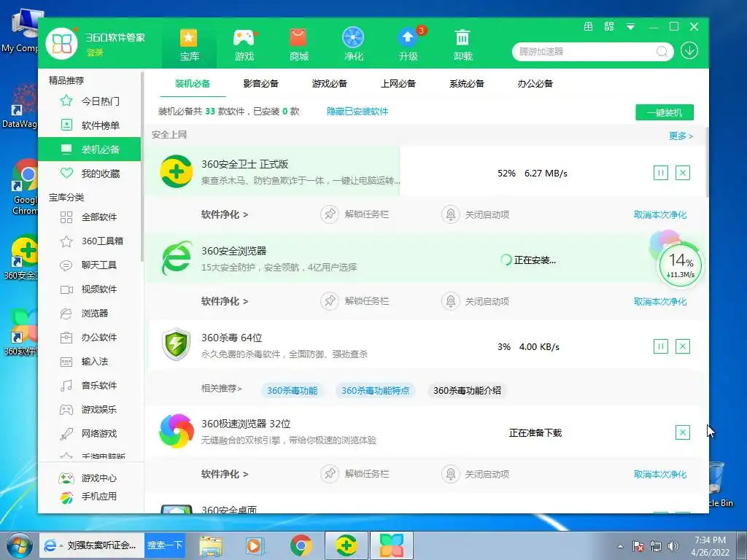Select 全部软件 category
This screenshot has height=560, width=747.
point(90,217)
